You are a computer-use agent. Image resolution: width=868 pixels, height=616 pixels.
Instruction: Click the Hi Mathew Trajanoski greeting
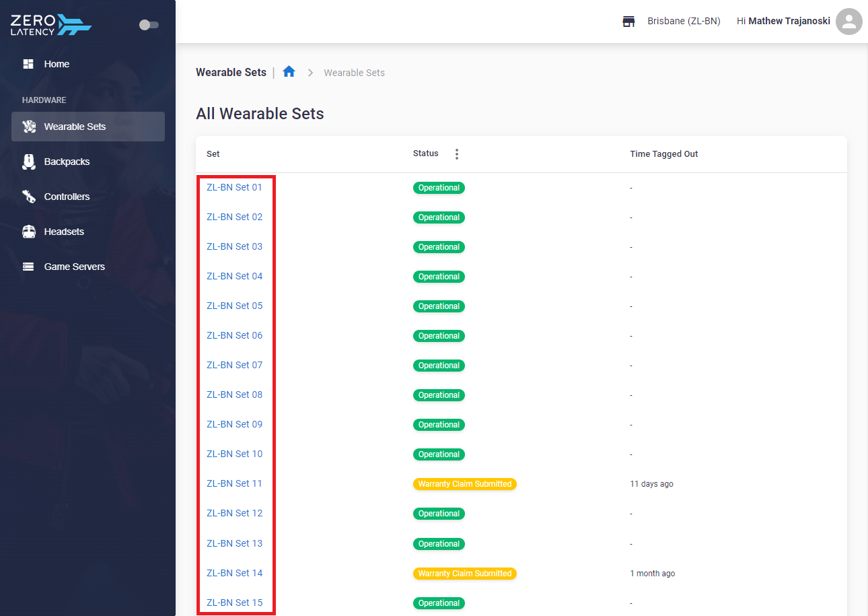pos(783,22)
